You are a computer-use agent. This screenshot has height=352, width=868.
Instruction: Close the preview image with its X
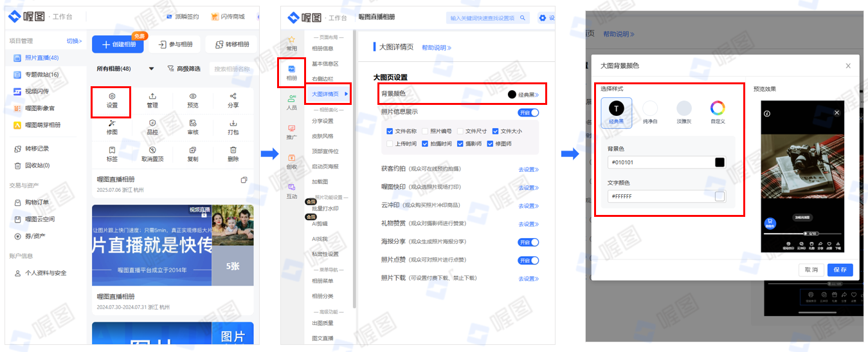coord(836,113)
